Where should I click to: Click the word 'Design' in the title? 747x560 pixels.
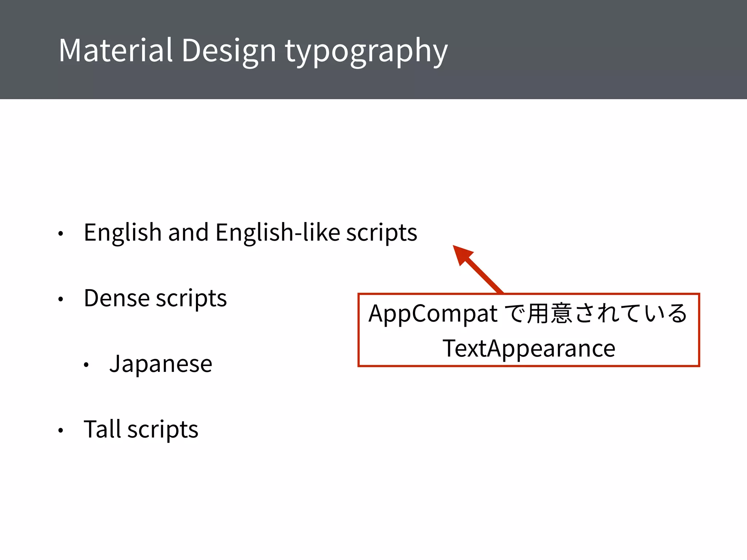coord(229,50)
